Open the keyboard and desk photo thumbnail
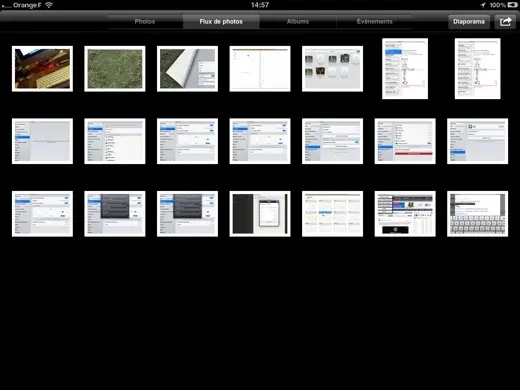Image resolution: width=520 pixels, height=390 pixels. tap(42, 69)
